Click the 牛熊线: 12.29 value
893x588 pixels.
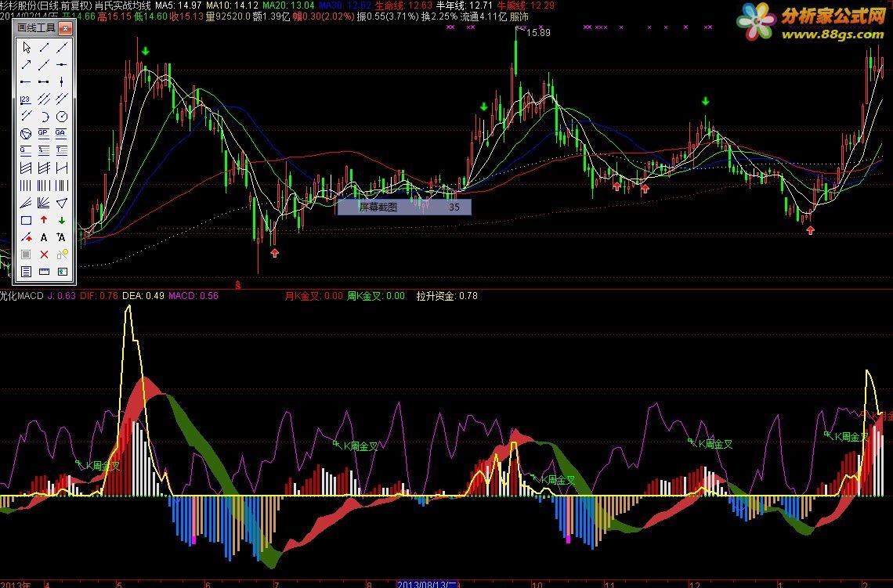526,5
